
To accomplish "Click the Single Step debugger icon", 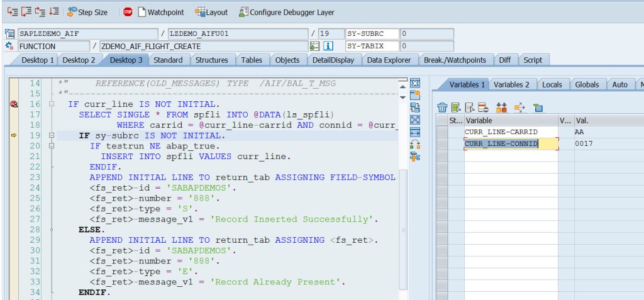I will tap(13, 12).
